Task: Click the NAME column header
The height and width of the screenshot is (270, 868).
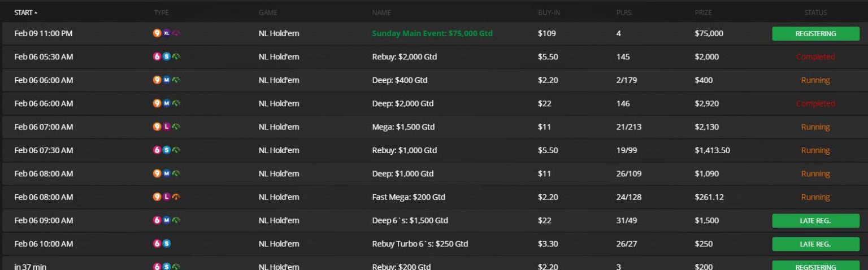Action: click(x=381, y=12)
